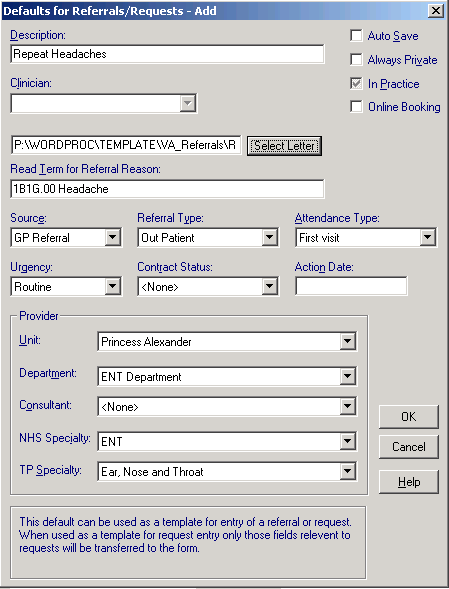Viewport: 449px width, 589px height.
Task: Open the Consultant dropdown
Action: [x=348, y=406]
